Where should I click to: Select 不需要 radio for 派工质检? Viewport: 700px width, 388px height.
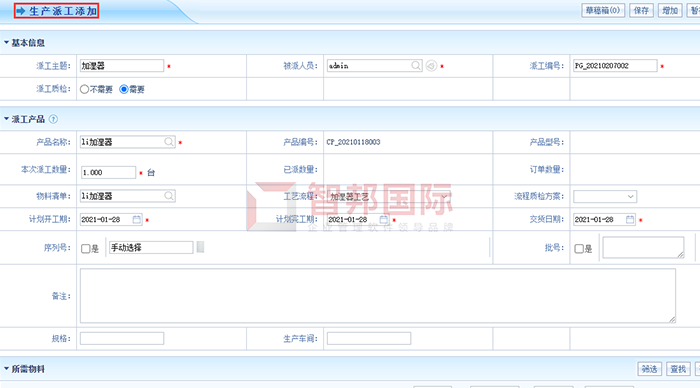click(x=84, y=89)
